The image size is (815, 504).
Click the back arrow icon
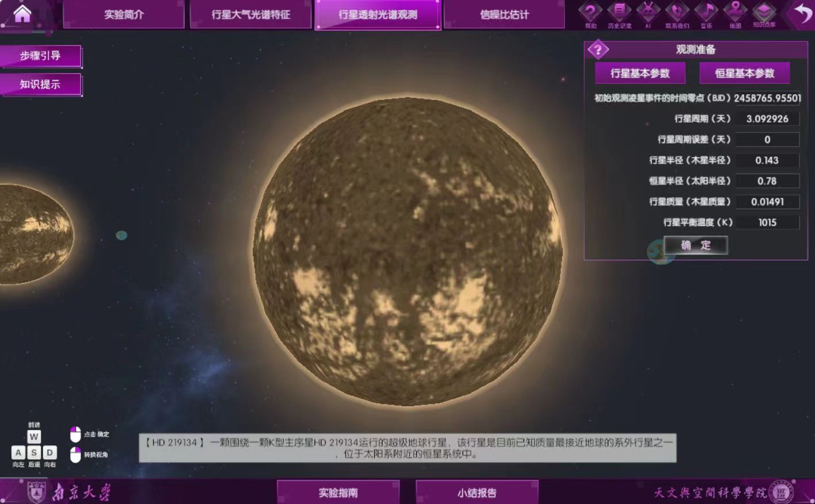[802, 14]
